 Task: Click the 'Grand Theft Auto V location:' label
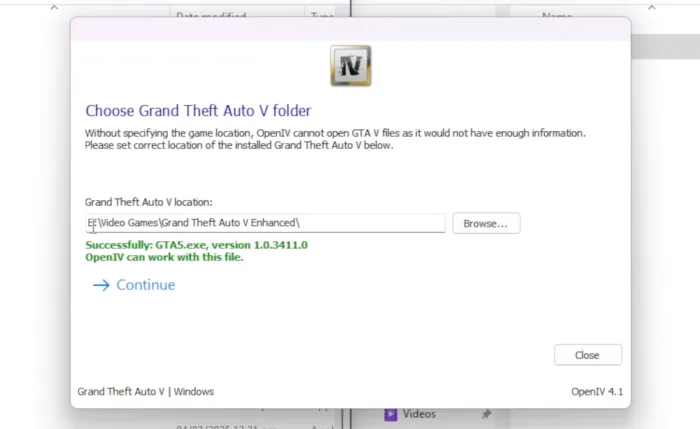148,202
